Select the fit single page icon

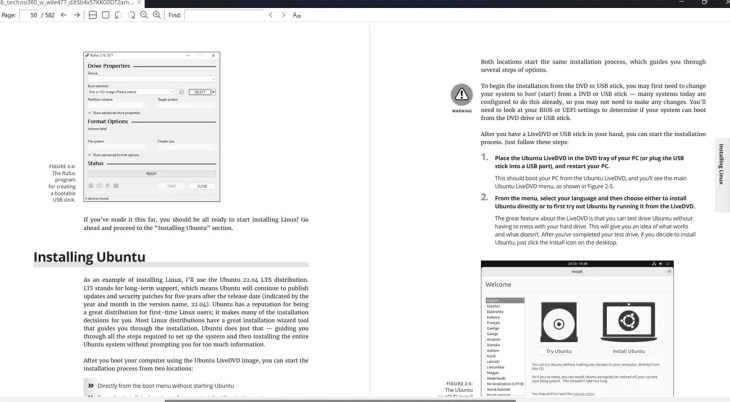point(106,15)
